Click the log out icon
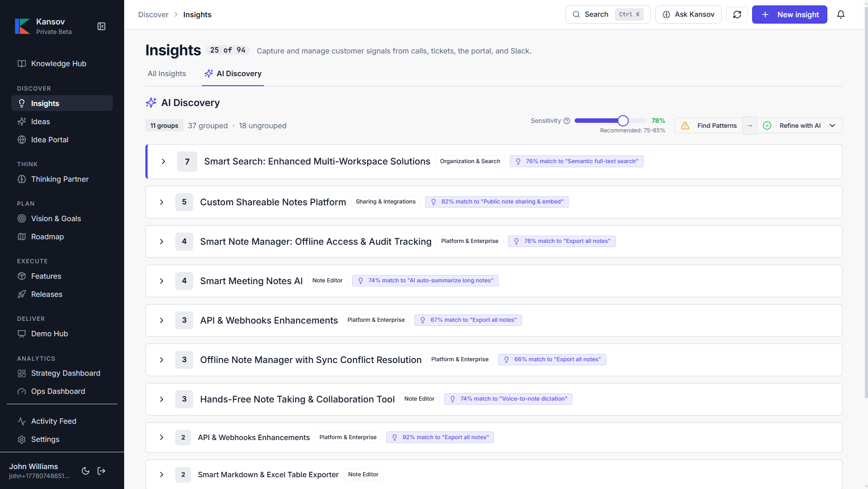This screenshot has width=868, height=489. point(101,471)
